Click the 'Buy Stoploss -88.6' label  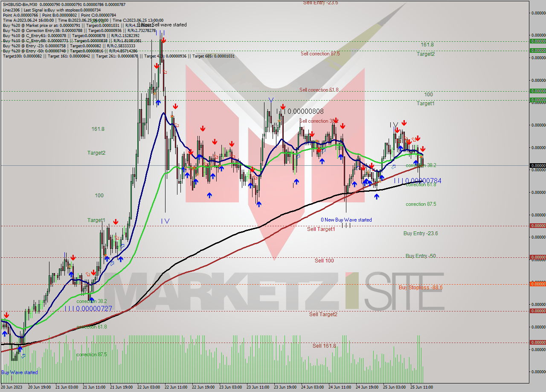(421, 288)
